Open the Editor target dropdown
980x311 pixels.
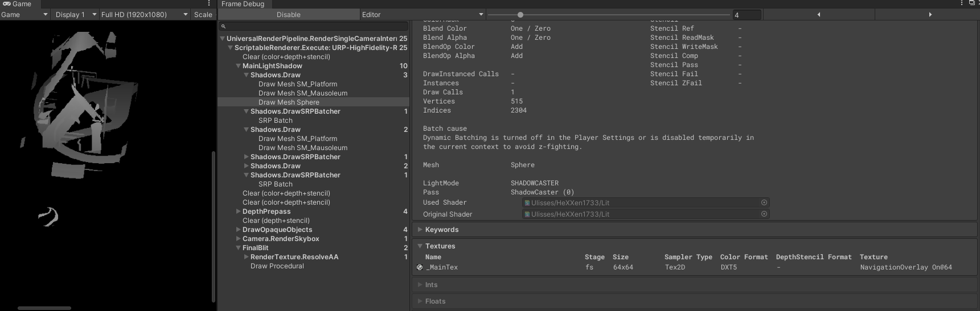(x=422, y=15)
